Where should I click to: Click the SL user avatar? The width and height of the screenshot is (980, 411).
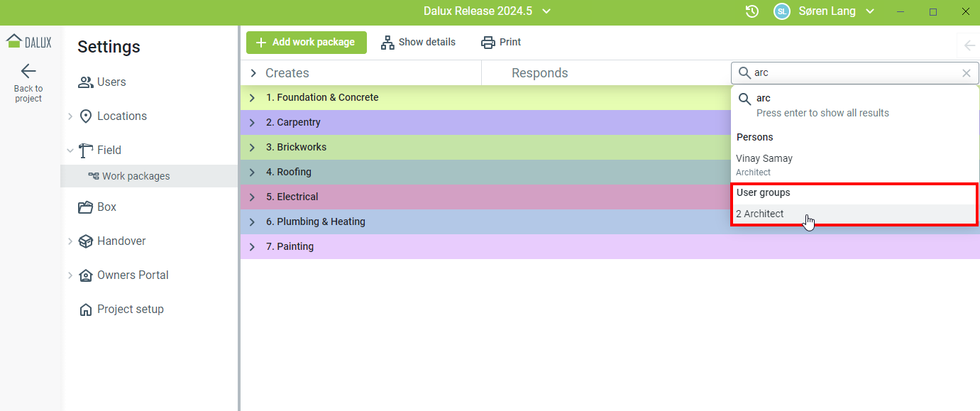click(x=781, y=11)
